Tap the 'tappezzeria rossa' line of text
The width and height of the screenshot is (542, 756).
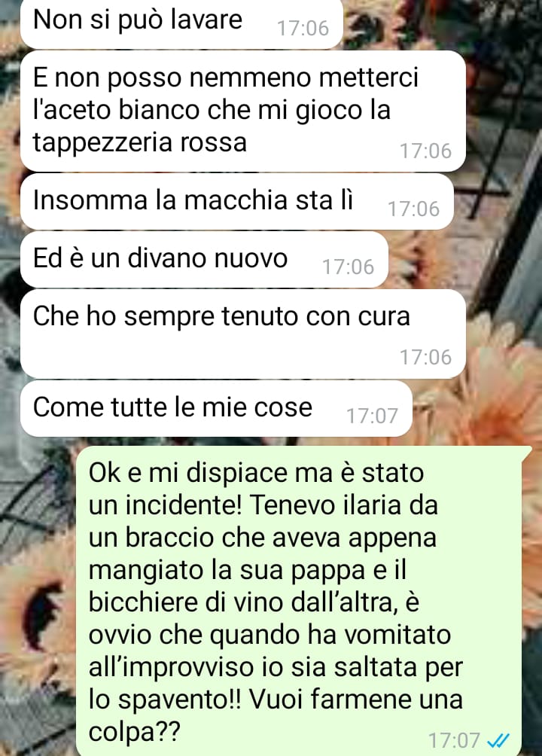click(x=140, y=143)
